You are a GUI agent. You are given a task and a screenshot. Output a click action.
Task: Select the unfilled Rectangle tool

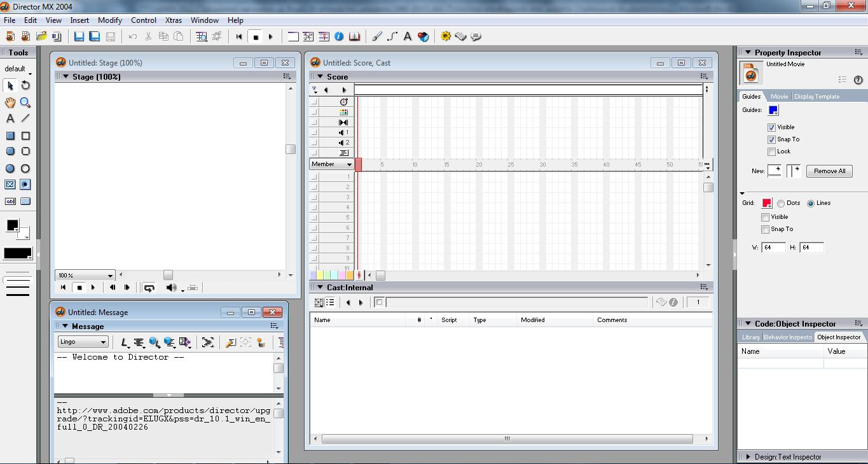25,136
